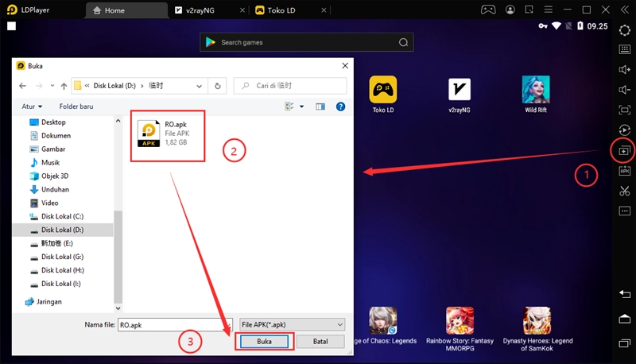The image size is (636, 364).
Task: Open gamepad icon in title bar
Action: pos(488,10)
